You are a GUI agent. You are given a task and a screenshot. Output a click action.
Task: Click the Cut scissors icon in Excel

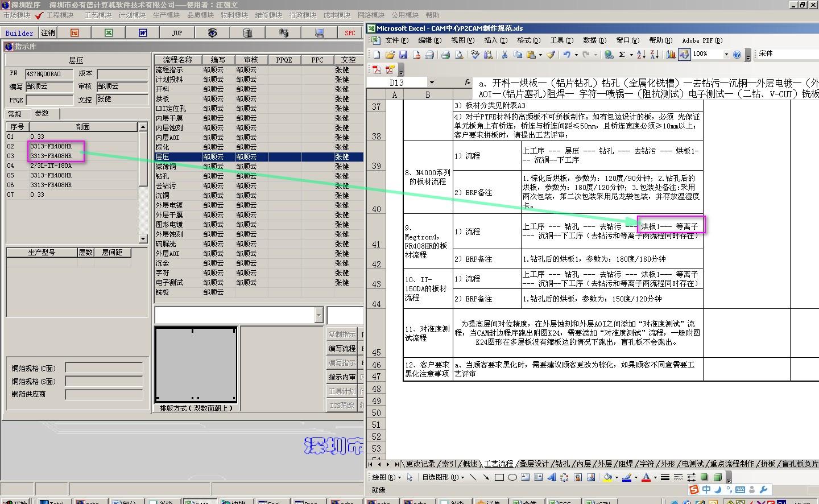[x=504, y=55]
